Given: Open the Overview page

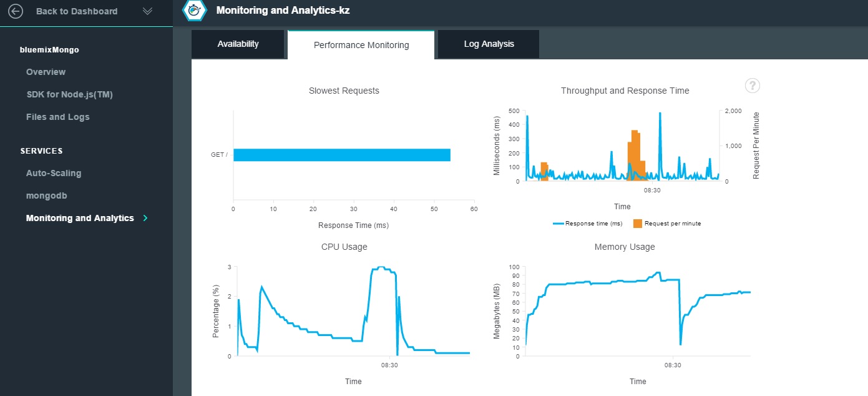Looking at the screenshot, I should point(46,72).
